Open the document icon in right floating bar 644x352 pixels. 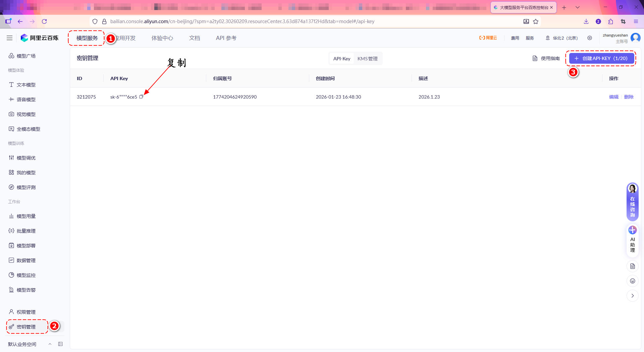click(x=633, y=266)
